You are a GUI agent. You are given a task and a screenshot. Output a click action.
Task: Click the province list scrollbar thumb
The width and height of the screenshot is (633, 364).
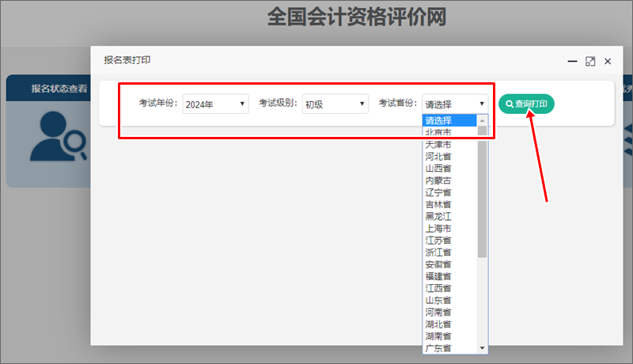pos(482,191)
